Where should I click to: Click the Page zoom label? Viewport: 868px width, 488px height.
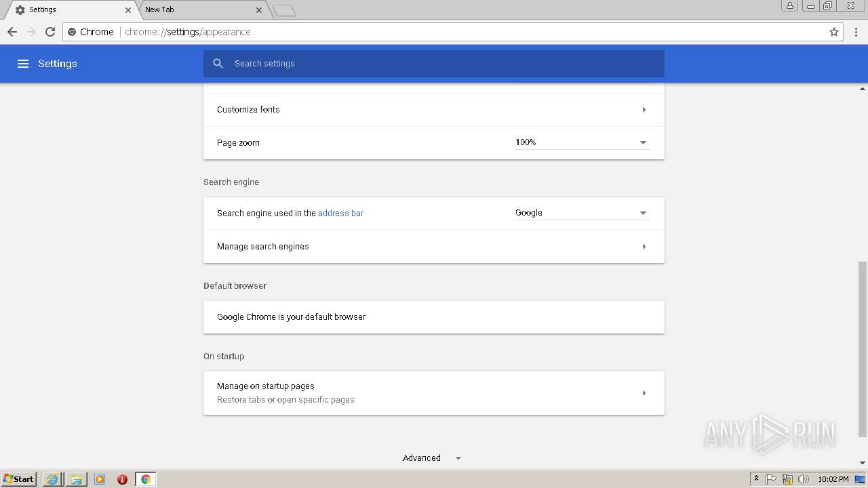pos(238,143)
